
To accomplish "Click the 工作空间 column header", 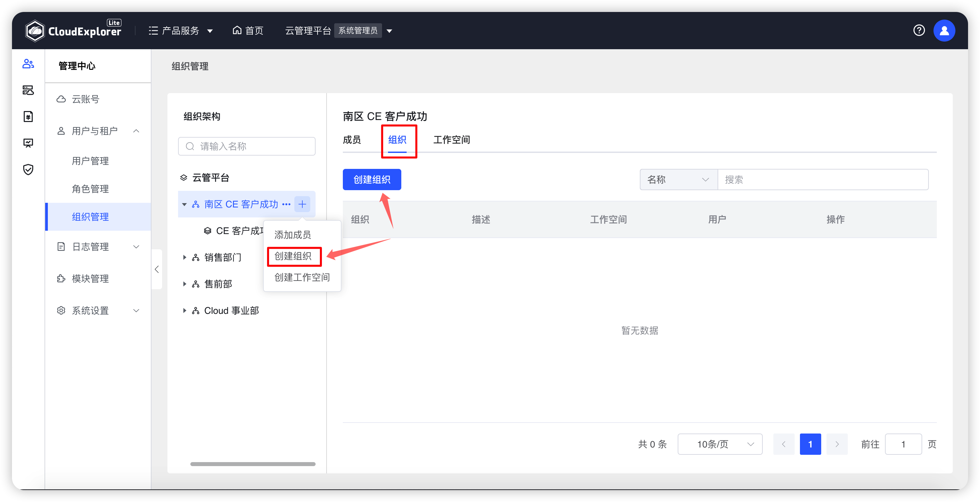I will (x=608, y=220).
